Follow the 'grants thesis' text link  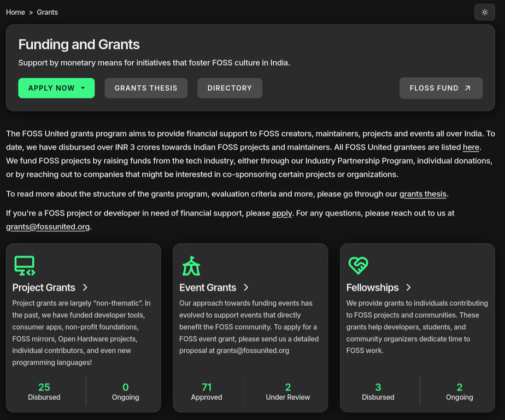(422, 193)
